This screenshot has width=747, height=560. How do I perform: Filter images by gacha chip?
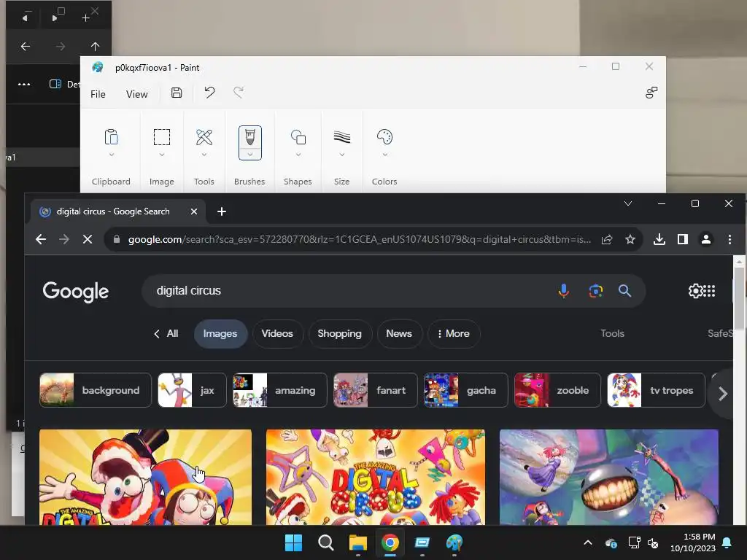(466, 390)
